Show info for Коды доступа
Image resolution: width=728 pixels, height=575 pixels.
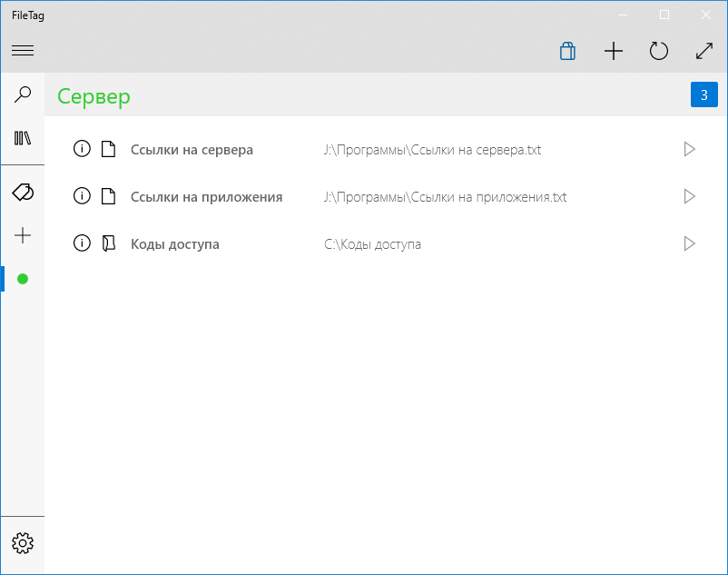pos(82,243)
